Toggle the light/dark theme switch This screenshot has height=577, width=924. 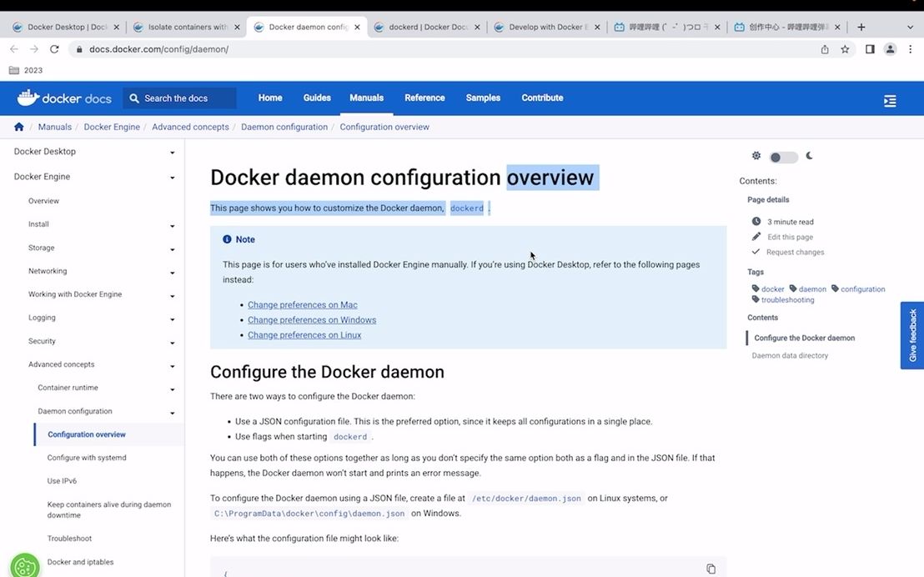782,156
